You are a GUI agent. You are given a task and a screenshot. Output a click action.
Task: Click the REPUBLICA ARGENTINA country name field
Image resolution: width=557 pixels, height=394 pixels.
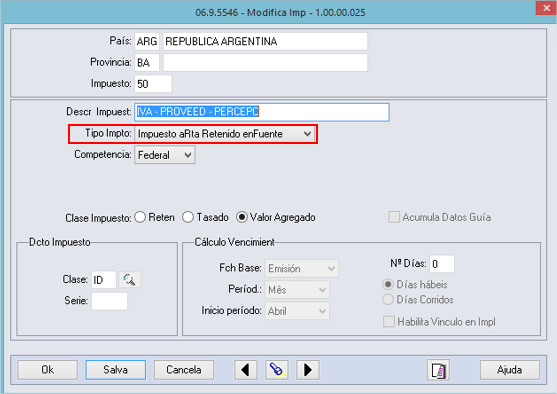click(265, 42)
